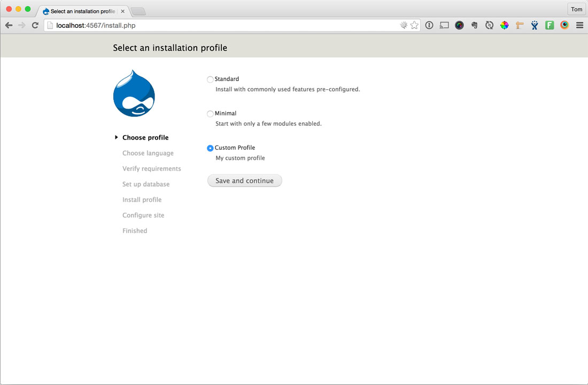This screenshot has height=385, width=588.
Task: Click the color wheel picker extension
Action: tap(504, 25)
